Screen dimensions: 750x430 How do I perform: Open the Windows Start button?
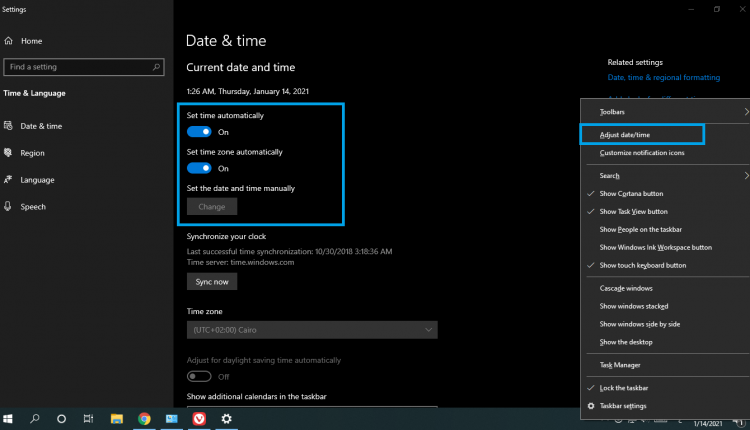click(8, 419)
